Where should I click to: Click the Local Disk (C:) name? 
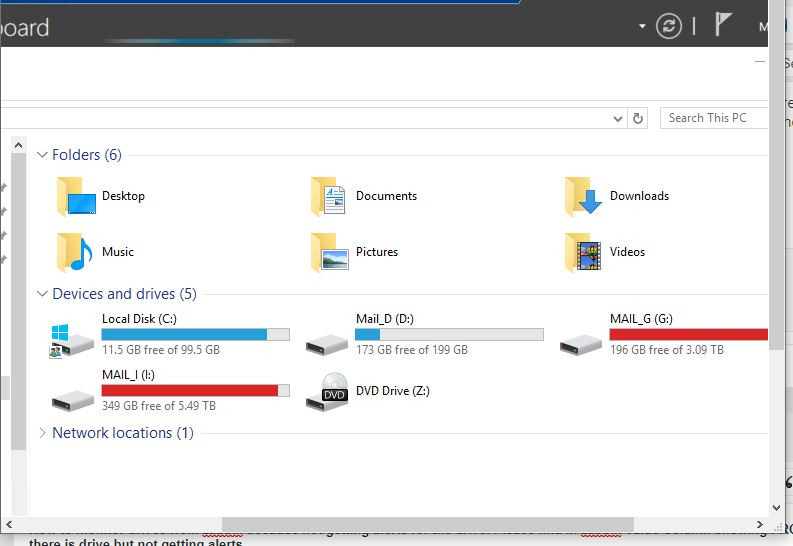139,319
